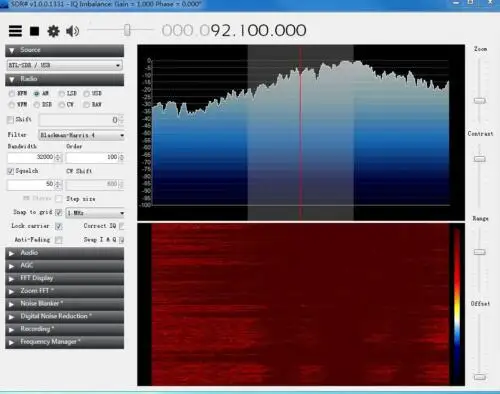Adjust the Range slider handle
This screenshot has height=394, width=500.
click(x=480, y=252)
